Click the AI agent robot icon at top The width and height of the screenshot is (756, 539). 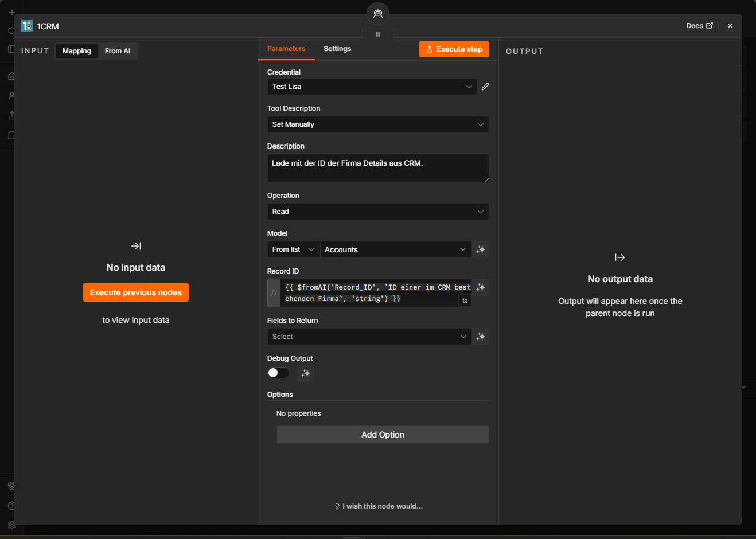tap(378, 14)
